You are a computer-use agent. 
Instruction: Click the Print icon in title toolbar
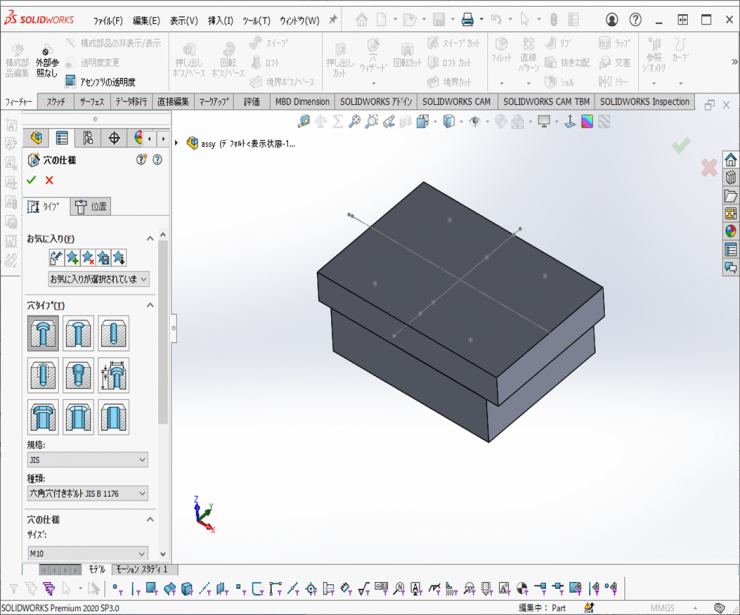pyautogui.click(x=467, y=19)
